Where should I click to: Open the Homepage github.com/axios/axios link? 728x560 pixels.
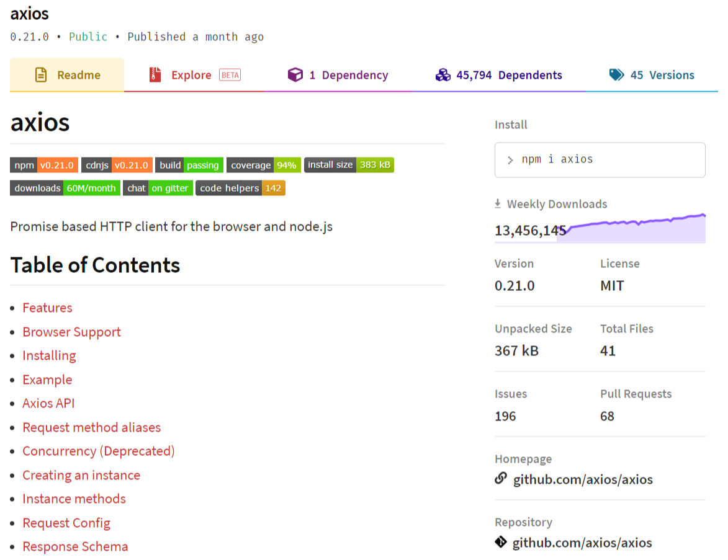[x=583, y=479]
